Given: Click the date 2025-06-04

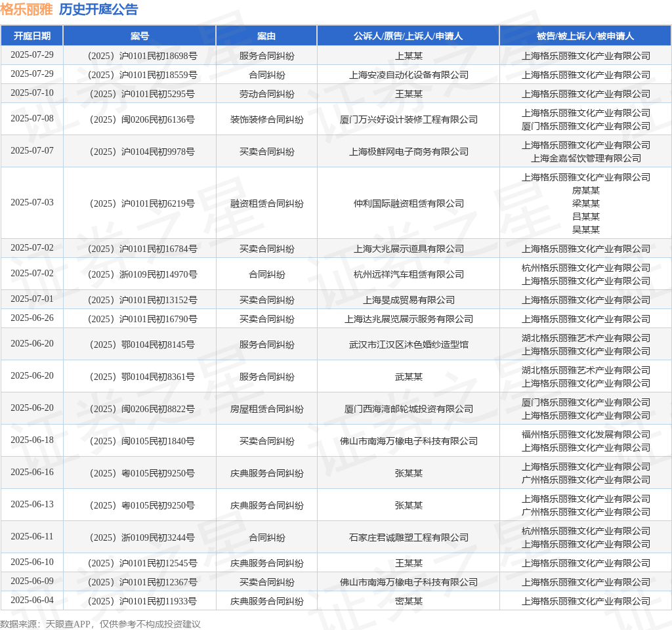Looking at the screenshot, I should pyautogui.click(x=32, y=600).
